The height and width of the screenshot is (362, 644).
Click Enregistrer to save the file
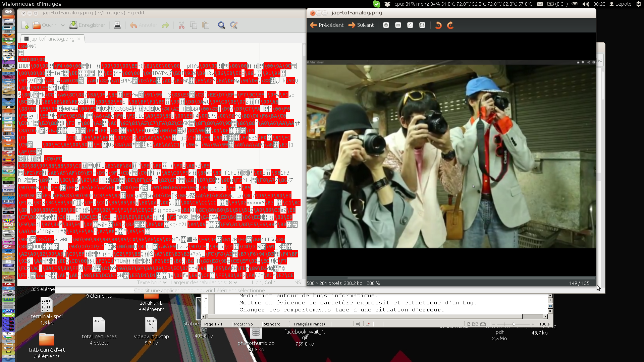(x=87, y=25)
